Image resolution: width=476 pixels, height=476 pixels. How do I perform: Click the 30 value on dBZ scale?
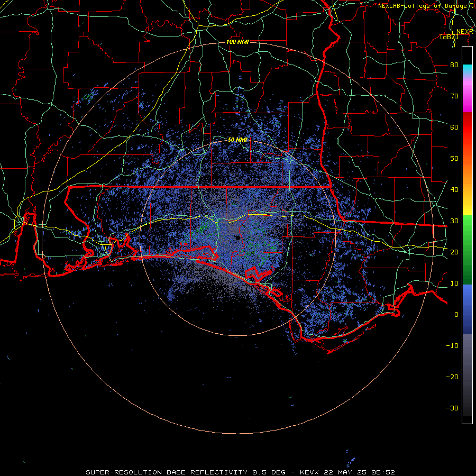454,221
